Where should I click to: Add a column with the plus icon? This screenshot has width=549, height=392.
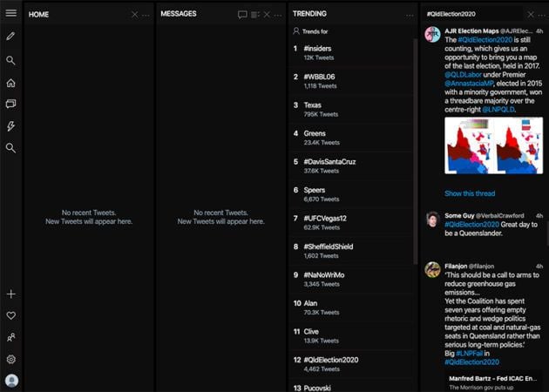click(x=10, y=294)
